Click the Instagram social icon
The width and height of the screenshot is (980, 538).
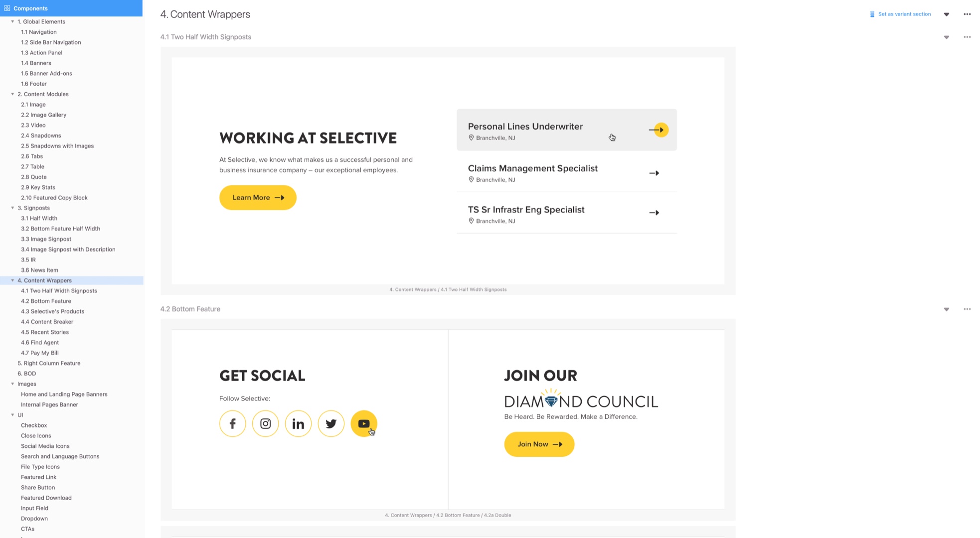point(265,423)
